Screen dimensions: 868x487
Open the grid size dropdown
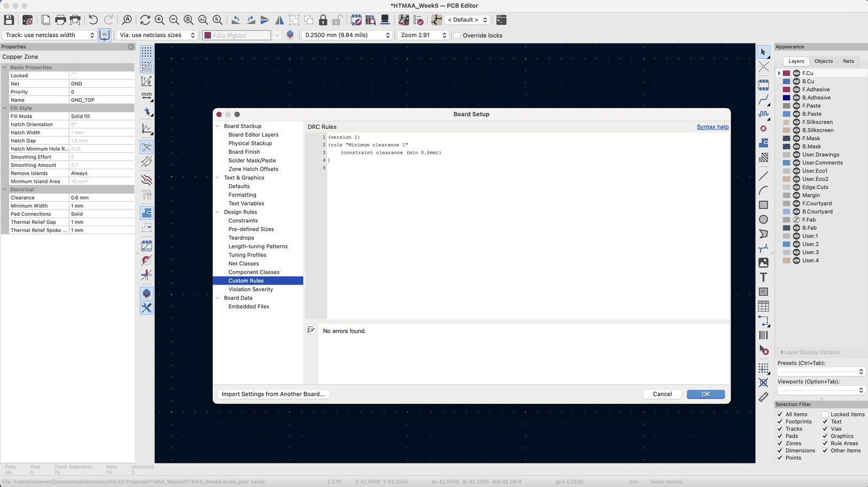coord(347,35)
